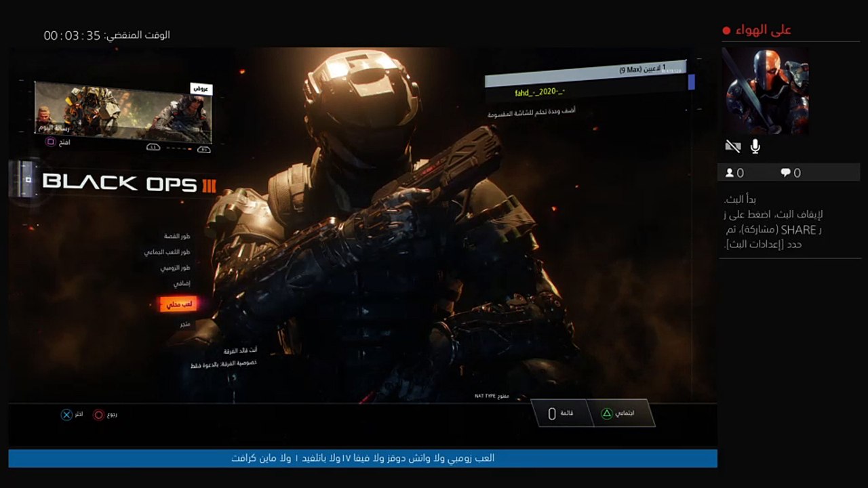
Task: Open the قائمة menu button
Action: [562, 413]
